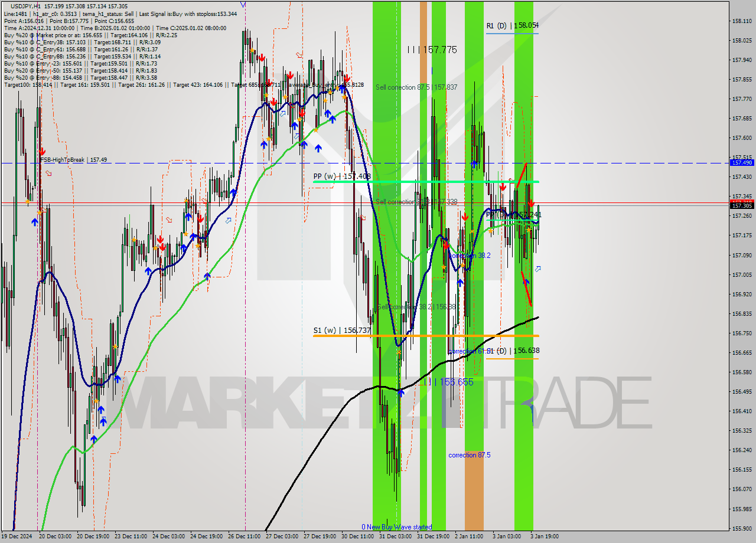Select the green PP (w) horizontal pivot line
The width and height of the screenshot is (756, 543).
426,182
